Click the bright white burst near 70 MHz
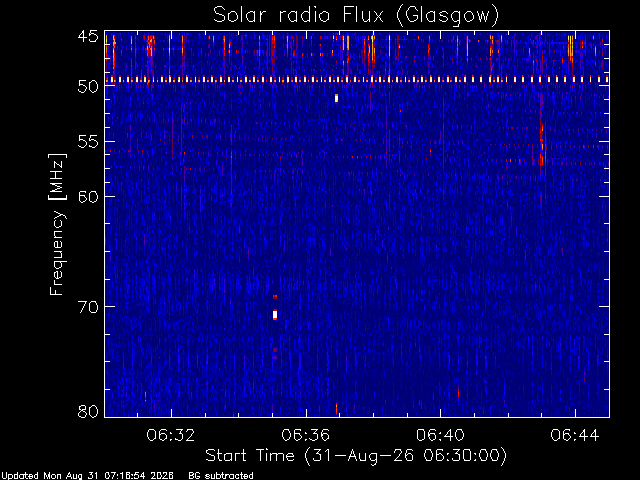Screen dimensions: 640x480 275,315
